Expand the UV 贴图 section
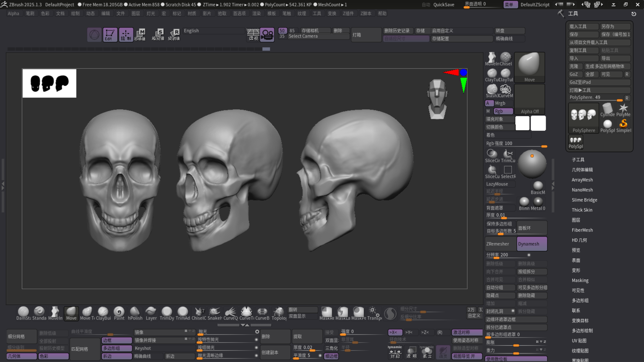644x362 pixels. [x=579, y=341]
